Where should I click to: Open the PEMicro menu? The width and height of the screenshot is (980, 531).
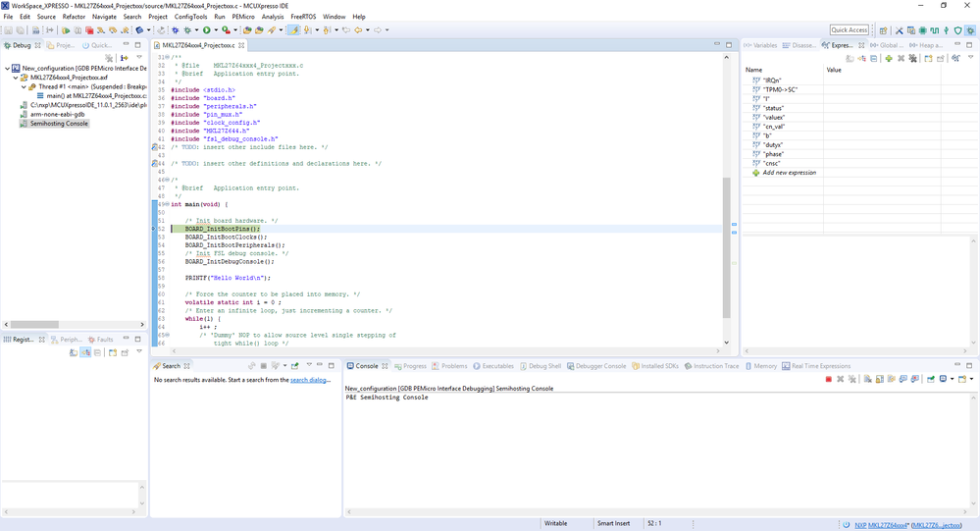pyautogui.click(x=243, y=17)
